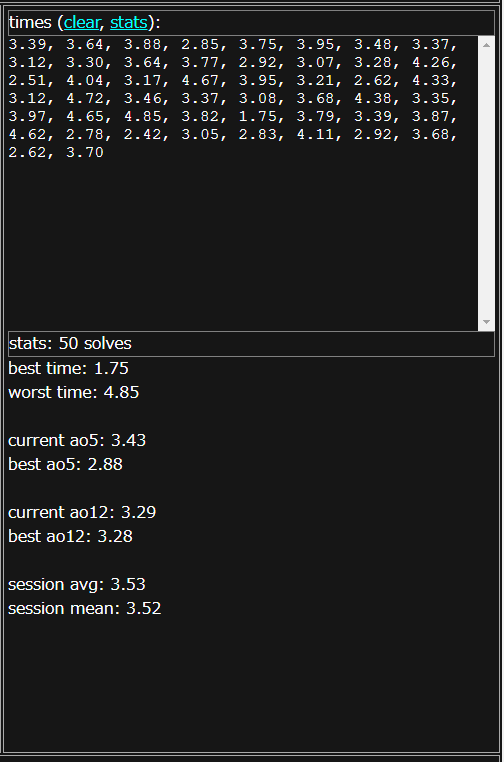Open the best ao5: 2.88 stat
This screenshot has width=504, height=762.
point(65,464)
